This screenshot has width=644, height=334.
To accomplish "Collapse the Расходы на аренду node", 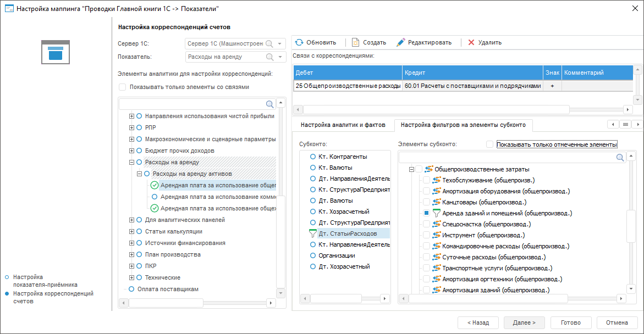I will pyautogui.click(x=131, y=163).
